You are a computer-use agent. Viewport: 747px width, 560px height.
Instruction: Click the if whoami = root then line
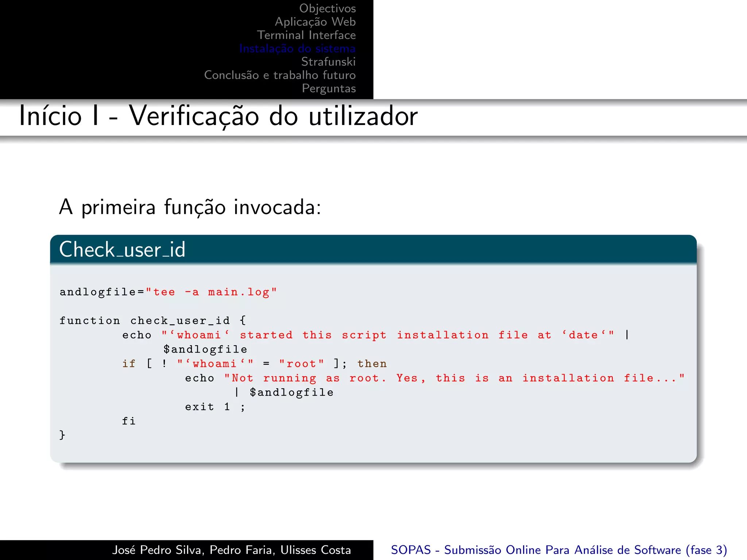(x=255, y=364)
